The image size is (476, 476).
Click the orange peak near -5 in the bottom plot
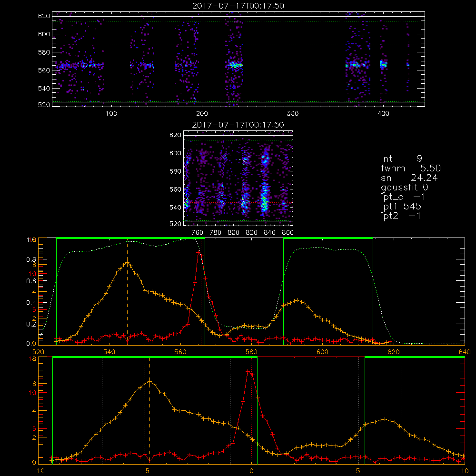pyautogui.click(x=149, y=382)
